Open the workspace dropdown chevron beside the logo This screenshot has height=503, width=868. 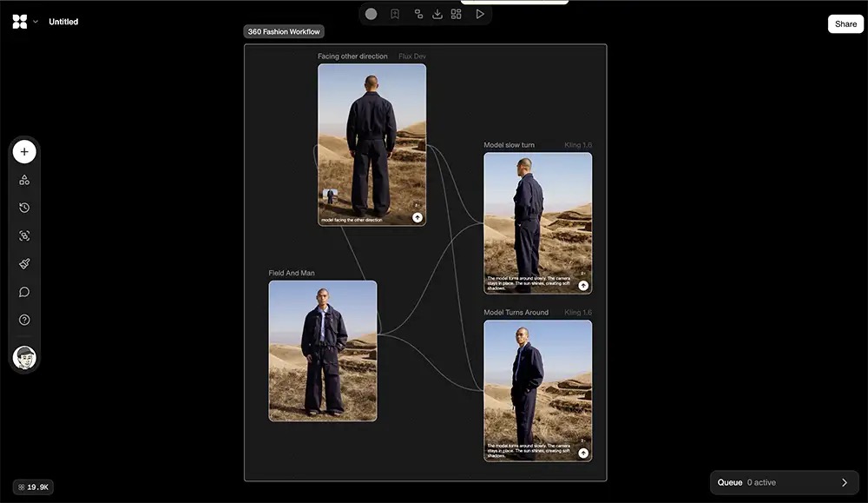pyautogui.click(x=36, y=21)
